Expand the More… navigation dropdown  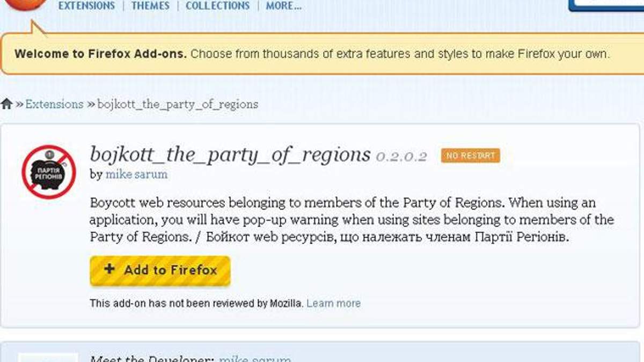point(283,6)
